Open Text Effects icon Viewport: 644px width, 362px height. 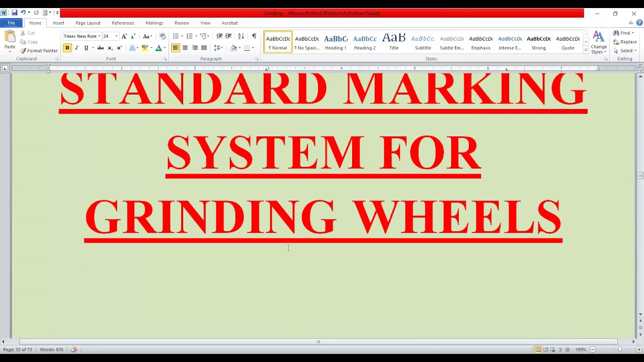click(x=132, y=48)
